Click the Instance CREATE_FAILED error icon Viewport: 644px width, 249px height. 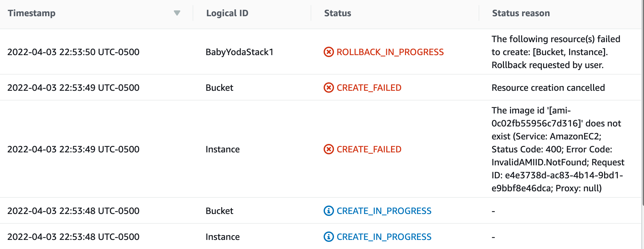(328, 149)
